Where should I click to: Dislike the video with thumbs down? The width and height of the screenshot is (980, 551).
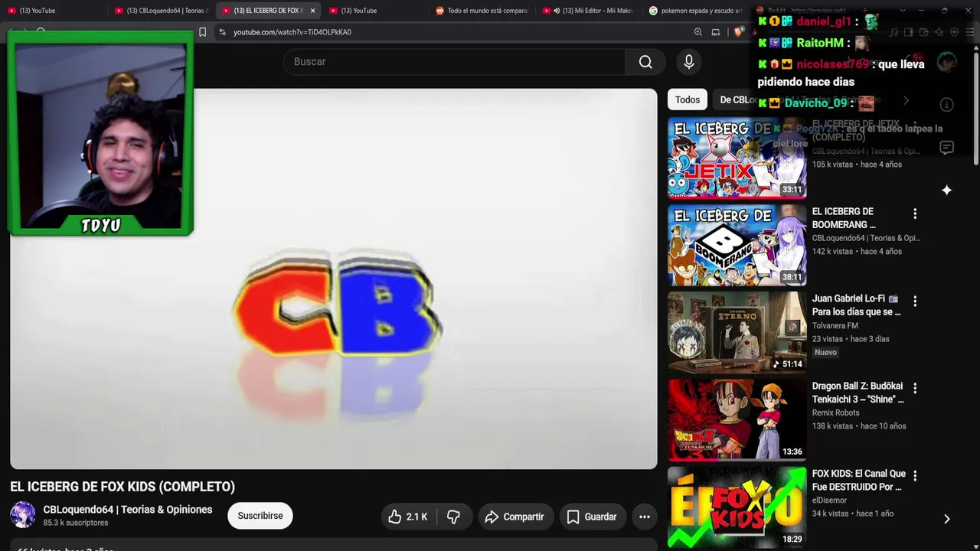[x=453, y=517]
